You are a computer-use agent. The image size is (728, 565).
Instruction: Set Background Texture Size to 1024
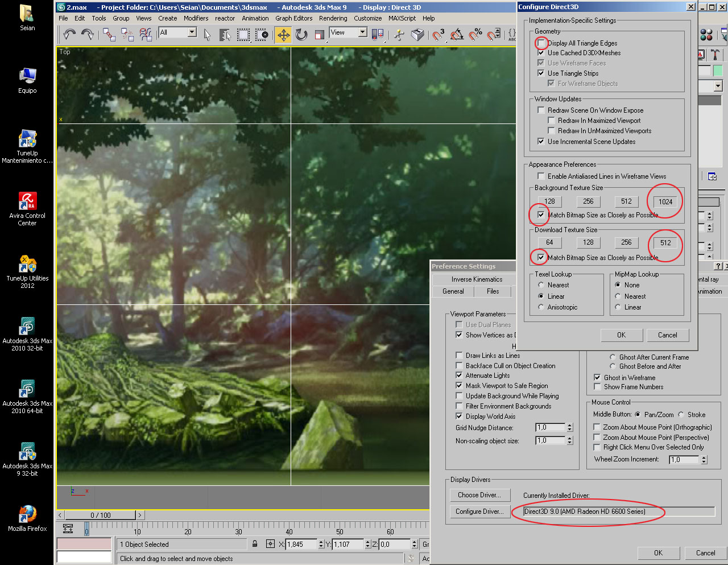point(665,201)
